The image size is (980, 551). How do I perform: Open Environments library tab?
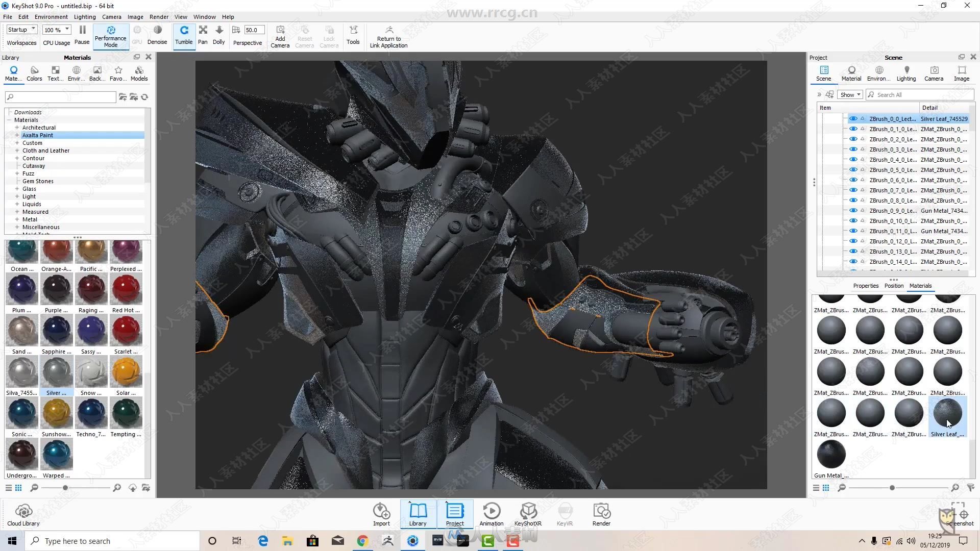76,73
